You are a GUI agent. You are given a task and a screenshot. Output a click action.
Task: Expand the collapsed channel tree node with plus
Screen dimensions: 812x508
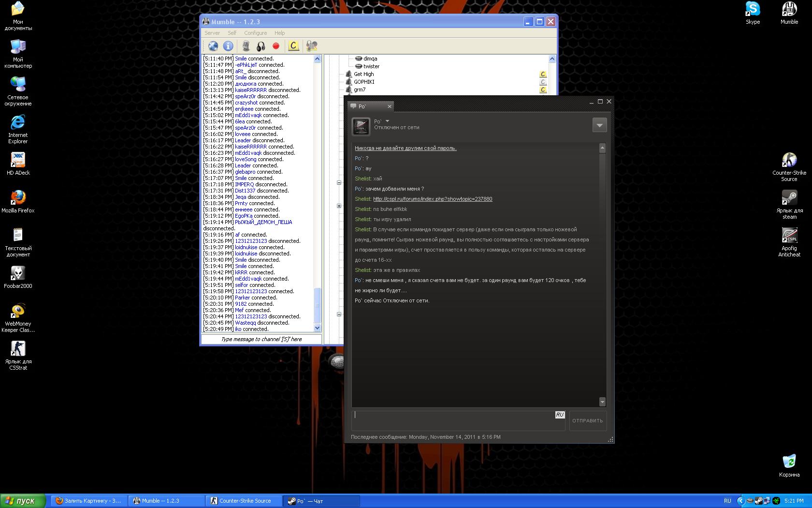pyautogui.click(x=339, y=206)
